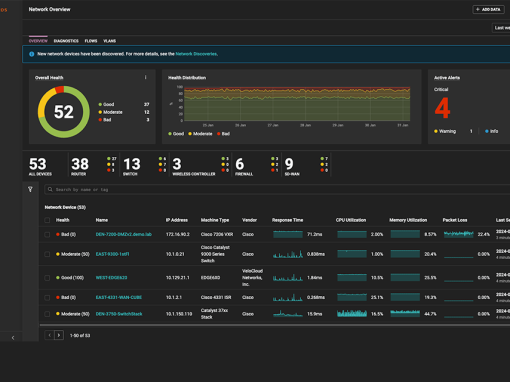Image resolution: width=510 pixels, height=382 pixels.
Task: Click the search magnifier icon
Action: click(50, 189)
